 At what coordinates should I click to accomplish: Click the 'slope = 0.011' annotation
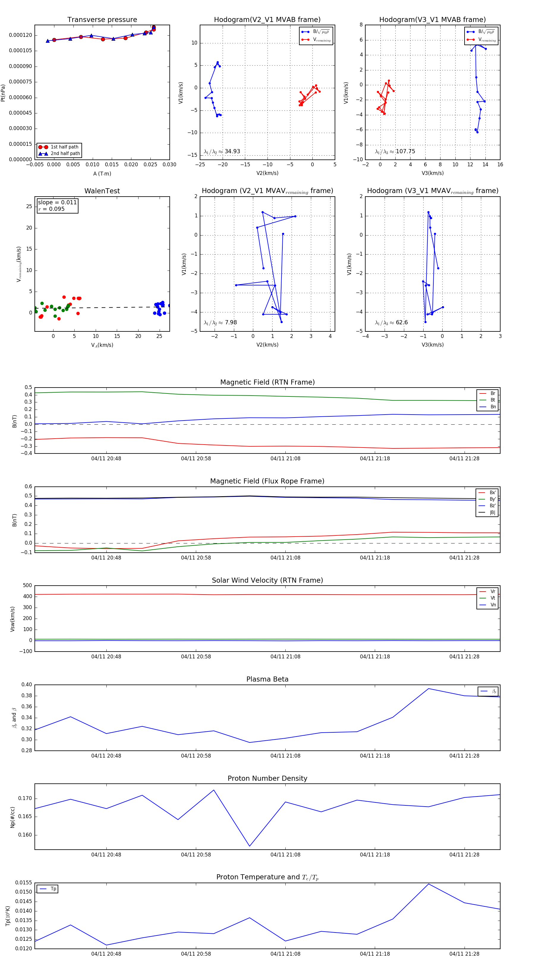pyautogui.click(x=57, y=203)
